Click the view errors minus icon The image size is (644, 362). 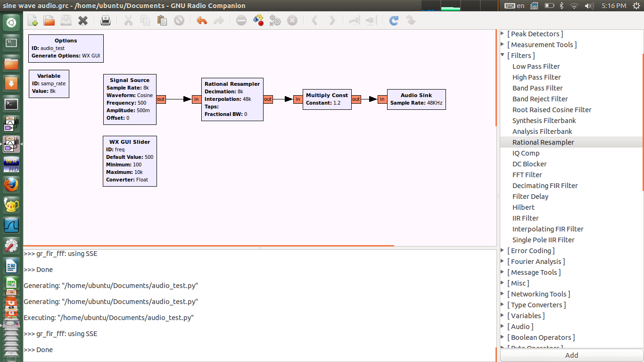(241, 21)
